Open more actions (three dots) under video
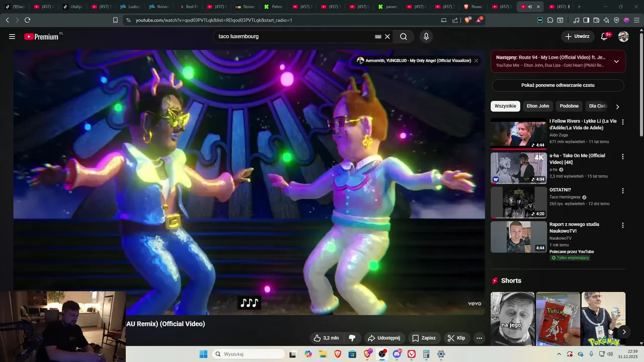Screen dimensions: 644x362 coord(479,338)
